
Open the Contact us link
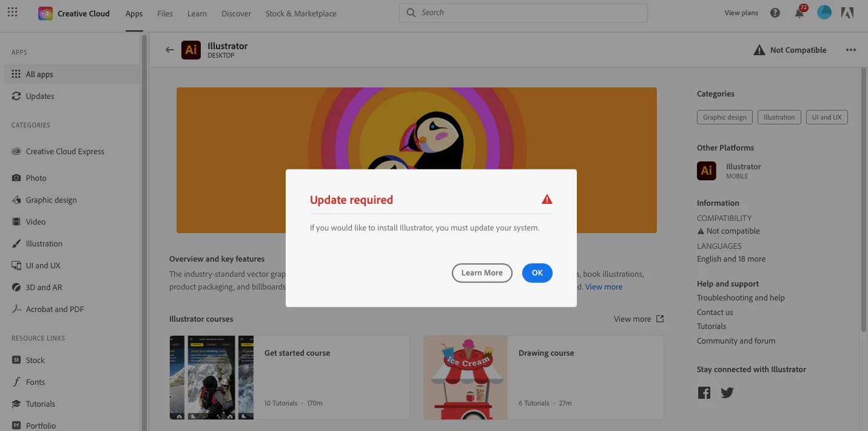715,312
